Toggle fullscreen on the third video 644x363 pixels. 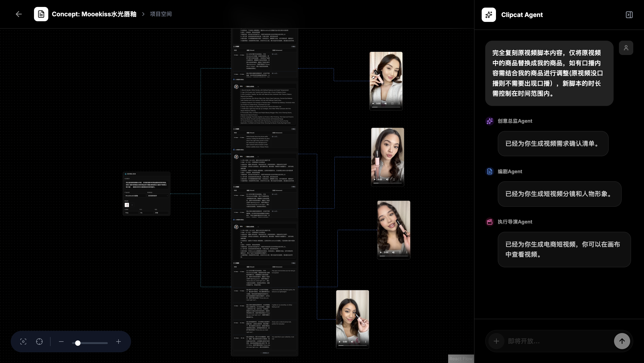pos(400,252)
